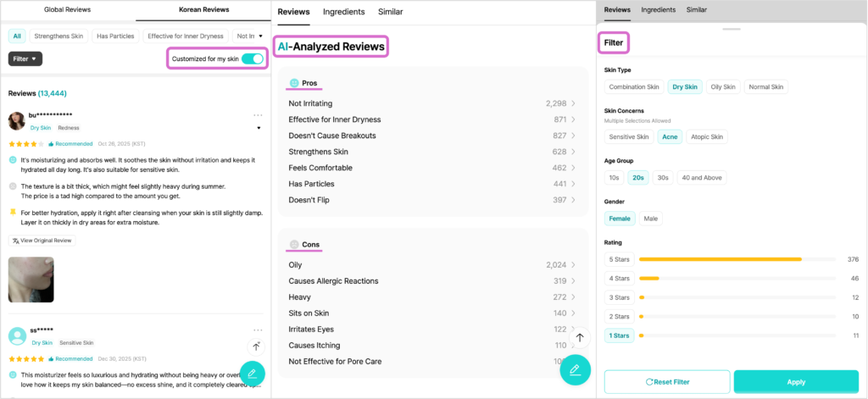Screen dimensions: 868x399
Task: Click the ss***** reviewer avatar icon
Action: 17,335
